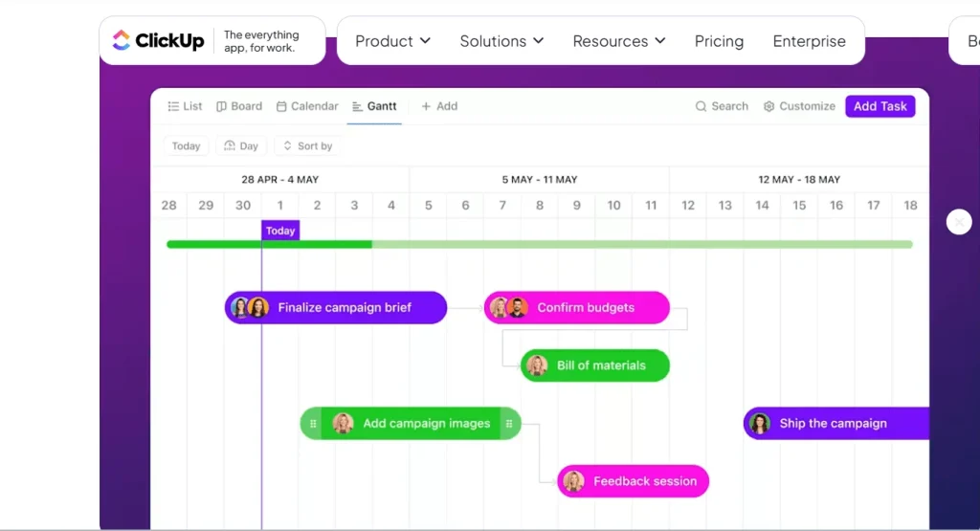The width and height of the screenshot is (980, 531).
Task: Click the green overall progress bar
Action: pyautogui.click(x=540, y=244)
